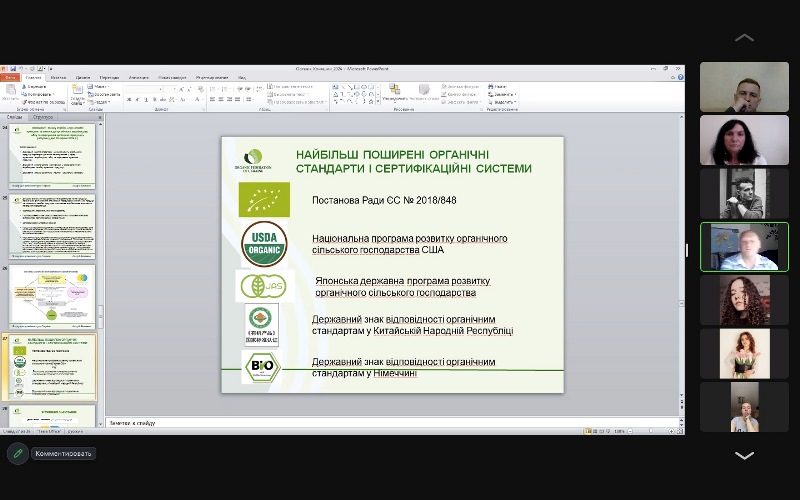
Task: Open the Дизайн ribbon tab
Action: click(x=83, y=77)
